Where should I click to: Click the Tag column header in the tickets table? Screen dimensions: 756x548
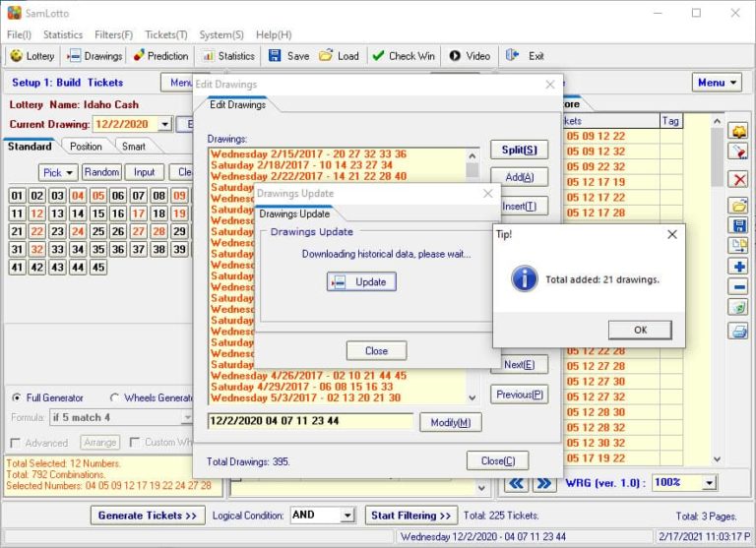(x=670, y=121)
